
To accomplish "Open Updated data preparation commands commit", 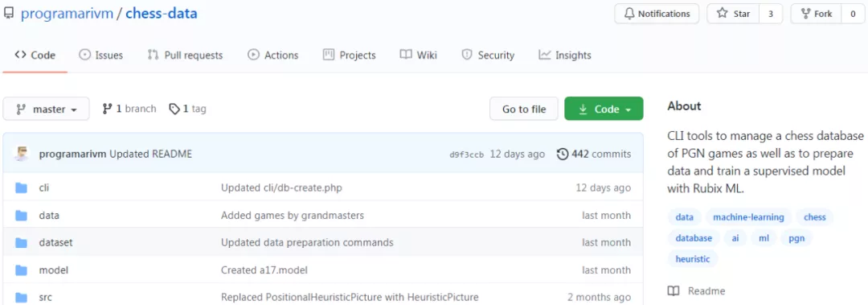I will (x=307, y=242).
